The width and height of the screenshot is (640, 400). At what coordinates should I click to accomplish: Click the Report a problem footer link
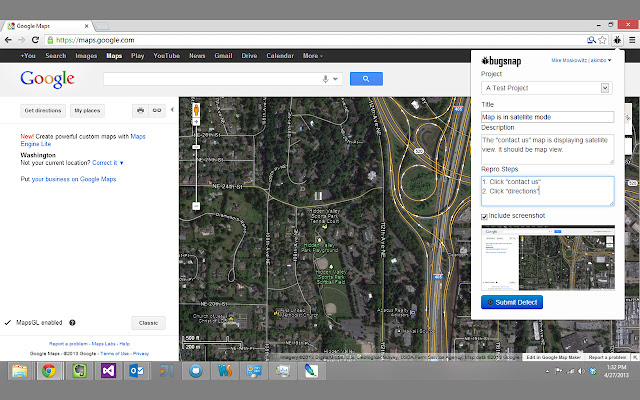coord(68,344)
